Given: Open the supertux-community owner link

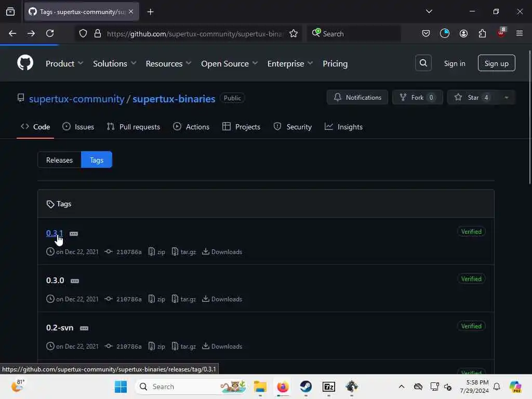Looking at the screenshot, I should [77, 99].
